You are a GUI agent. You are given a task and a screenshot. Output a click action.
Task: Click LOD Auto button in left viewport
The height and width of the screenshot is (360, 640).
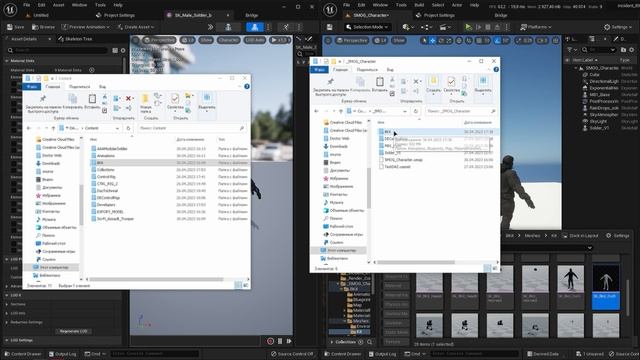coord(255,40)
